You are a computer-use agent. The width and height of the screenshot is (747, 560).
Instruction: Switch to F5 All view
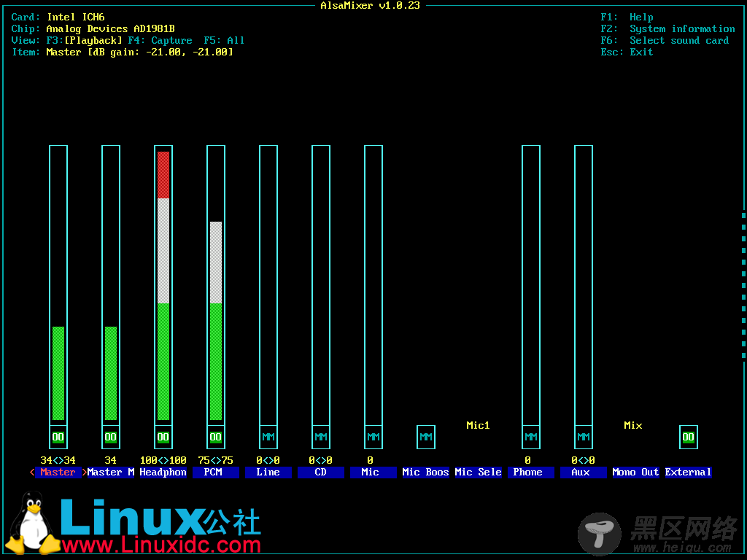click(225, 41)
